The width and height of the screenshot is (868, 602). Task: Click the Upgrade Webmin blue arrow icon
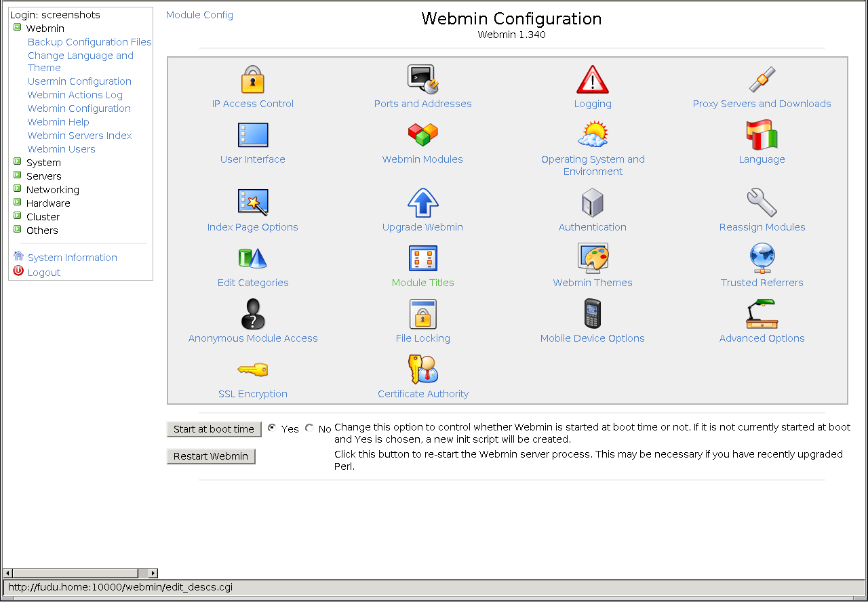(422, 203)
